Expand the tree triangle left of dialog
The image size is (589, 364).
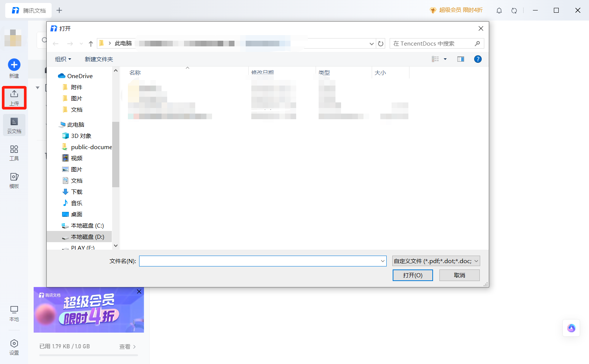pyautogui.click(x=37, y=88)
